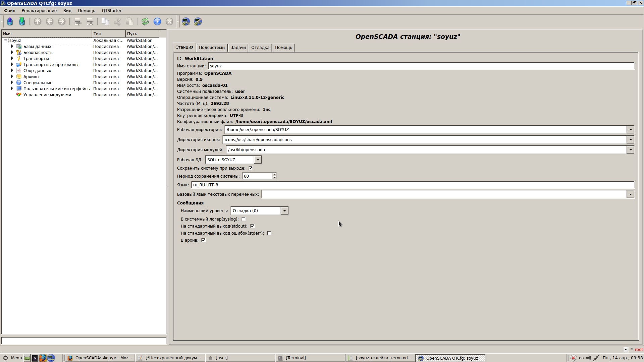Click the station name input field
Viewport: 644px width, 362px height.
(x=421, y=66)
